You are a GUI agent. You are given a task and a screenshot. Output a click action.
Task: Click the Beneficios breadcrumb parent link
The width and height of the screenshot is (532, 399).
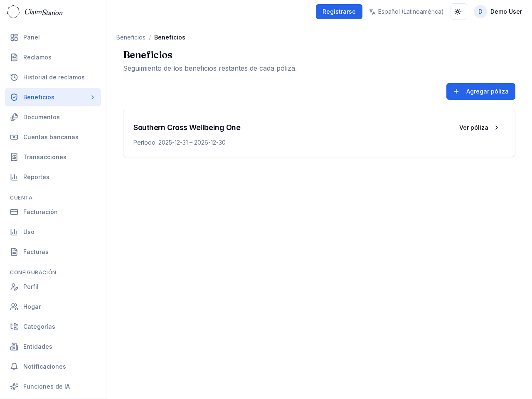click(131, 37)
